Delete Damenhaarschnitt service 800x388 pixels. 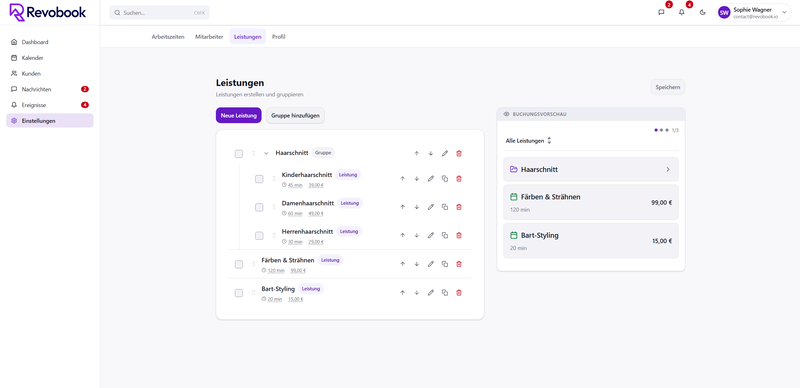click(x=459, y=207)
